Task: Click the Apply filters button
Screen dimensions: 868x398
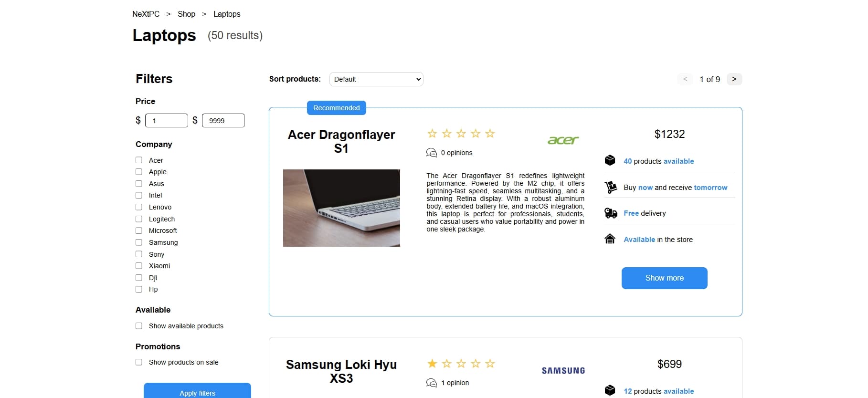Action: pos(197,391)
